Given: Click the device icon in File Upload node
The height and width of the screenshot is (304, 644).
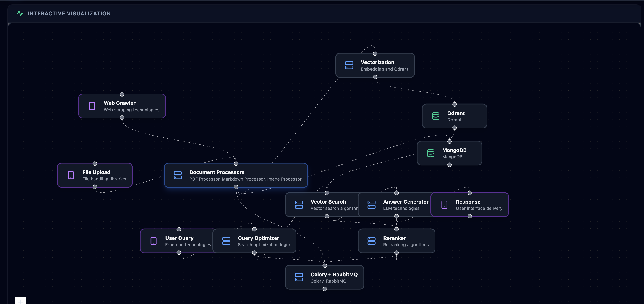Looking at the screenshot, I should tap(71, 175).
